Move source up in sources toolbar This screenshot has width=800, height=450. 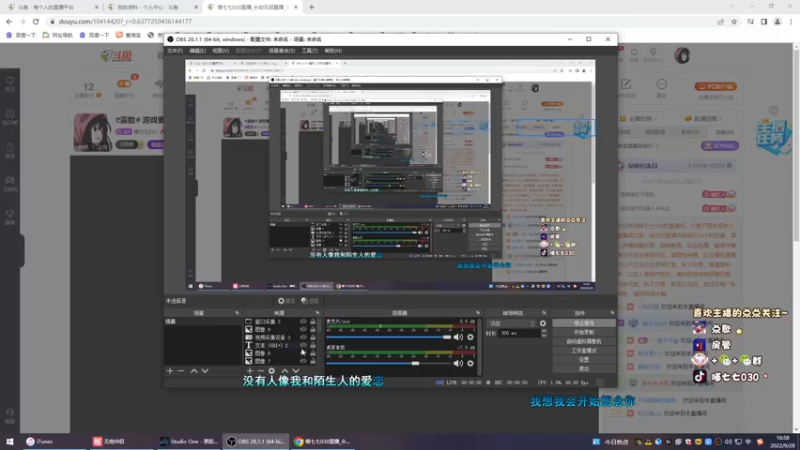pos(285,371)
